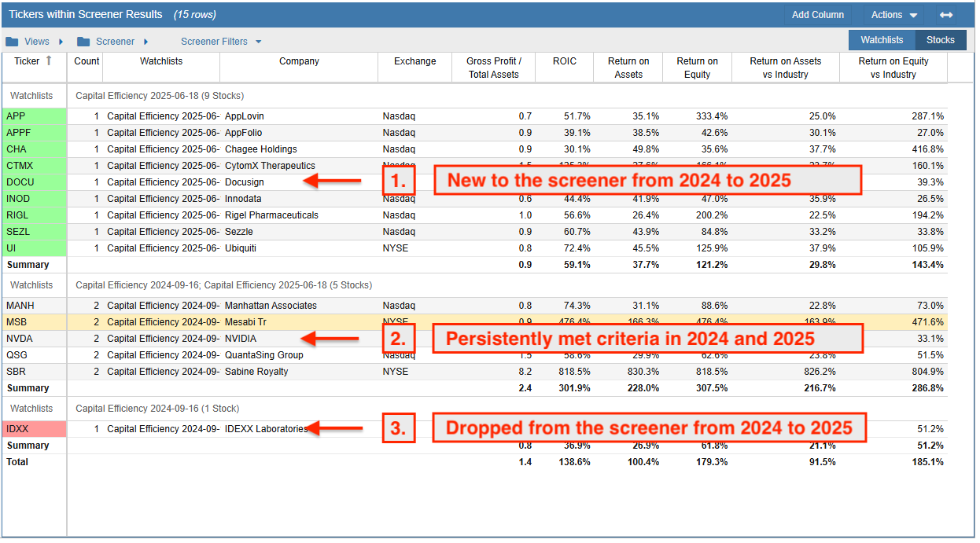Image resolution: width=980 pixels, height=543 pixels.
Task: Select the INOD ticker cell
Action: click(35, 199)
